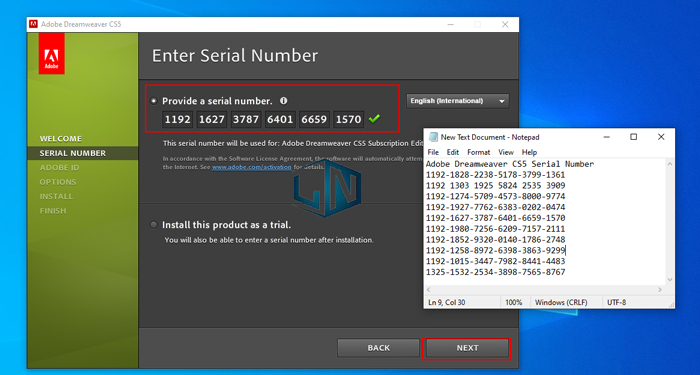
Task: Open the Help menu in Notepad
Action: 529,152
